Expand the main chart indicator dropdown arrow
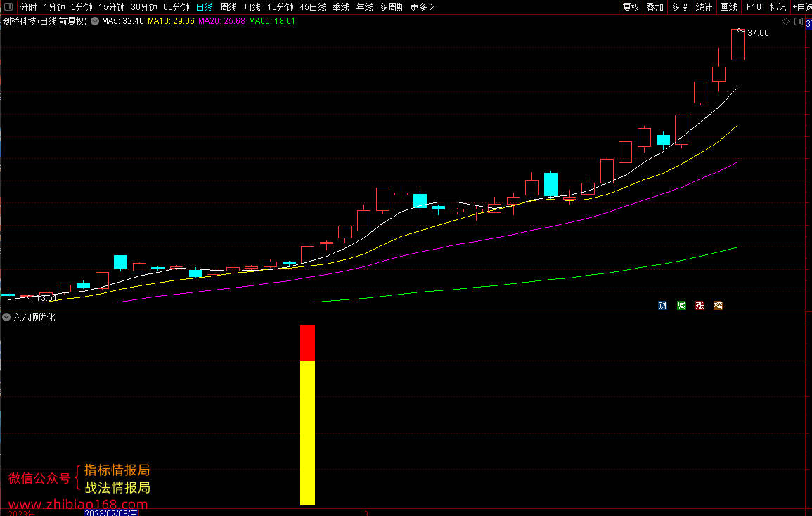 (95, 21)
